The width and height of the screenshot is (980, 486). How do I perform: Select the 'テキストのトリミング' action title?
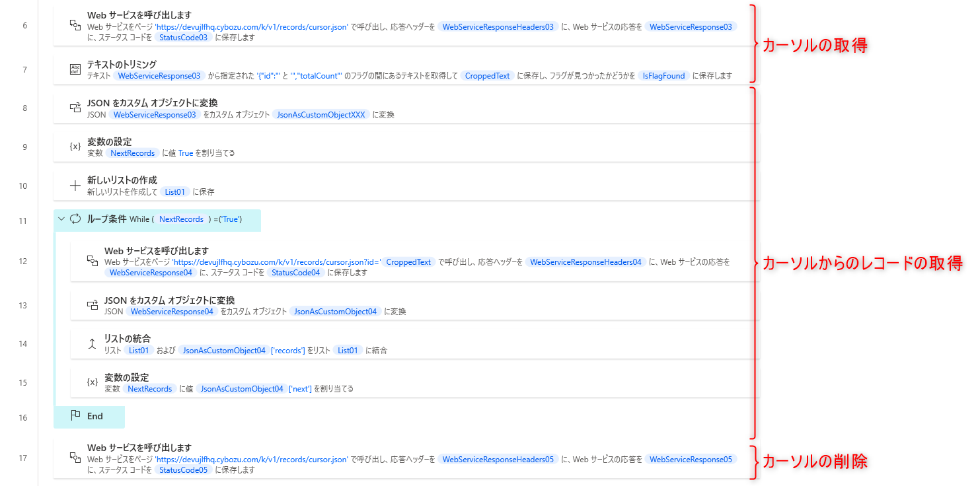pos(122,64)
